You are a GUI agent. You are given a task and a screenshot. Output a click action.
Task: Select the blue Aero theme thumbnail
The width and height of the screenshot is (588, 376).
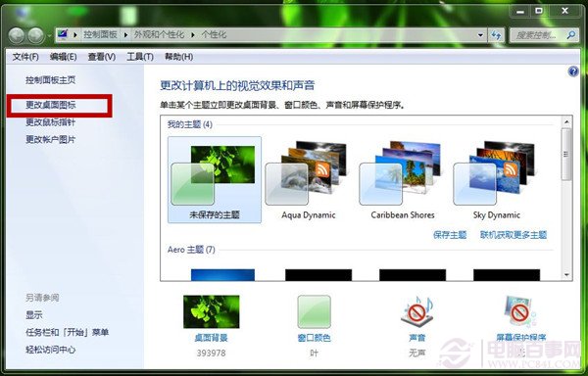pyautogui.click(x=222, y=275)
